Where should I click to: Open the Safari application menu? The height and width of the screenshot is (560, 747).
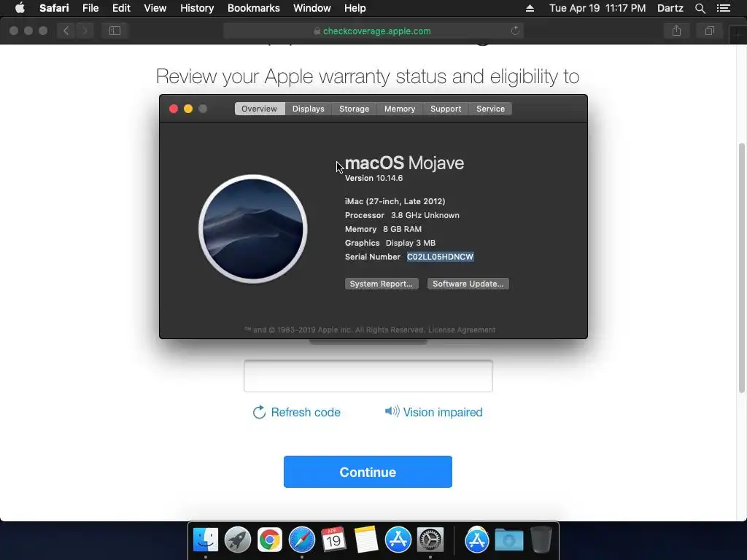click(54, 8)
